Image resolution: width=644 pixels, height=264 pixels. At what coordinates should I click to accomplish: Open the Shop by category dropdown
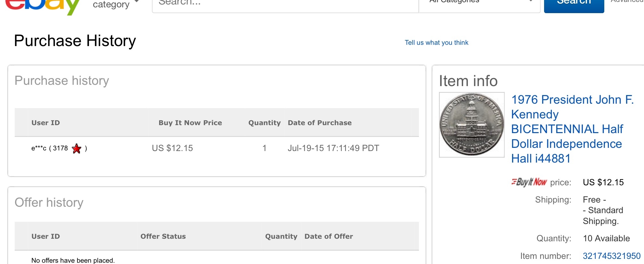tap(116, 4)
